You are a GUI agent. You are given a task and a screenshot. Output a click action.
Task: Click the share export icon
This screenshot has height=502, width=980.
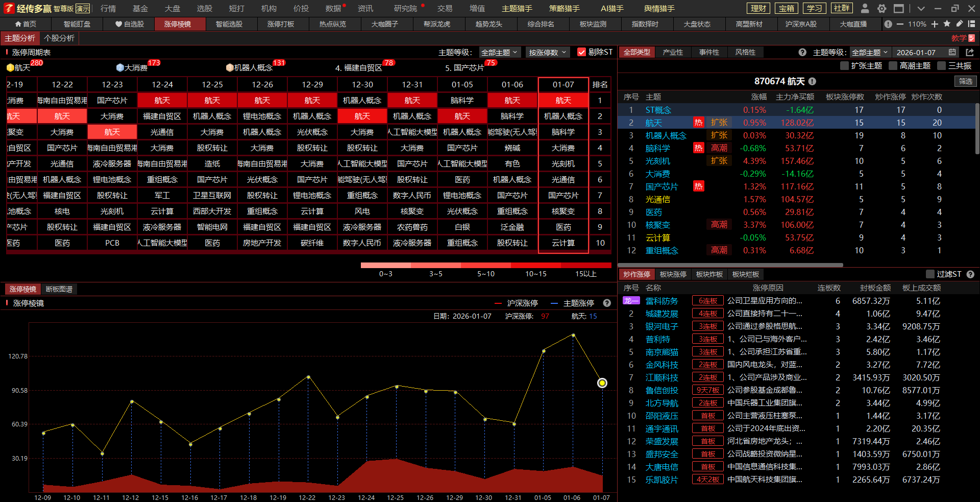970,53
